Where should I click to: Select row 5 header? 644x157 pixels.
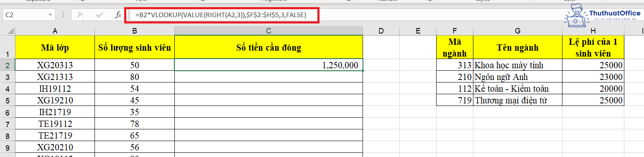pos(8,100)
